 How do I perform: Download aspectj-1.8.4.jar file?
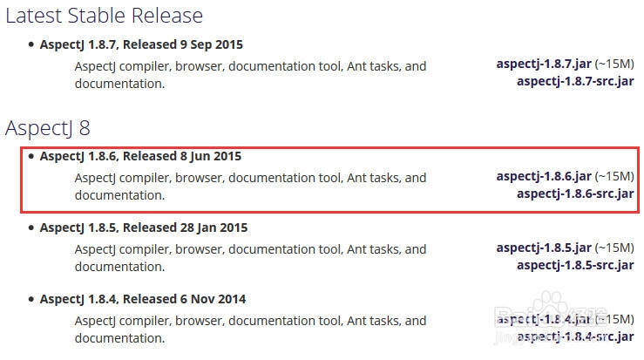click(544, 319)
